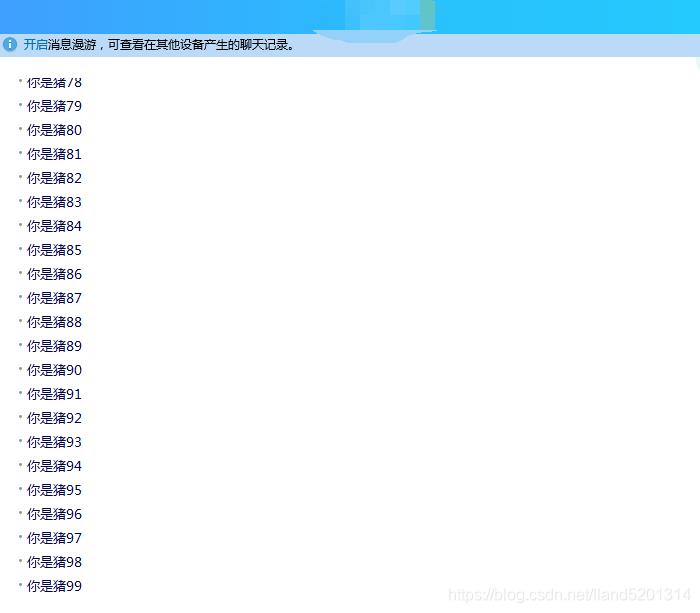Select the message 你是猪82
The height and width of the screenshot is (613, 700).
pos(54,179)
